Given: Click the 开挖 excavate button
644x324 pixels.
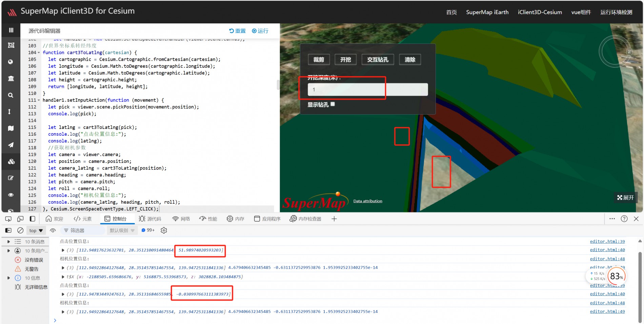Looking at the screenshot, I should click(x=345, y=60).
